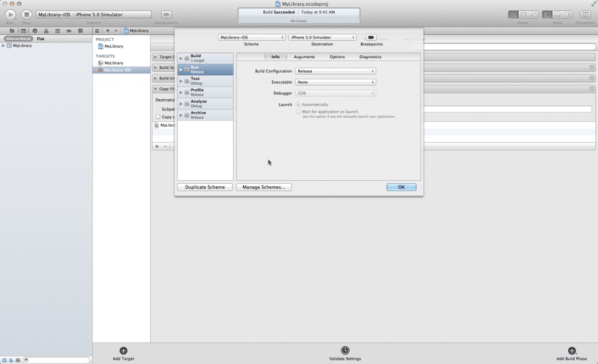The image size is (598, 364).
Task: Click the plus button under Copy Files list
Action: coord(157,146)
